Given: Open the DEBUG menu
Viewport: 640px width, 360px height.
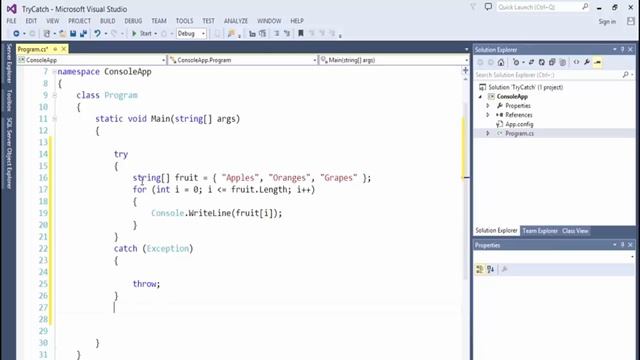Looking at the screenshot, I should pos(133,20).
